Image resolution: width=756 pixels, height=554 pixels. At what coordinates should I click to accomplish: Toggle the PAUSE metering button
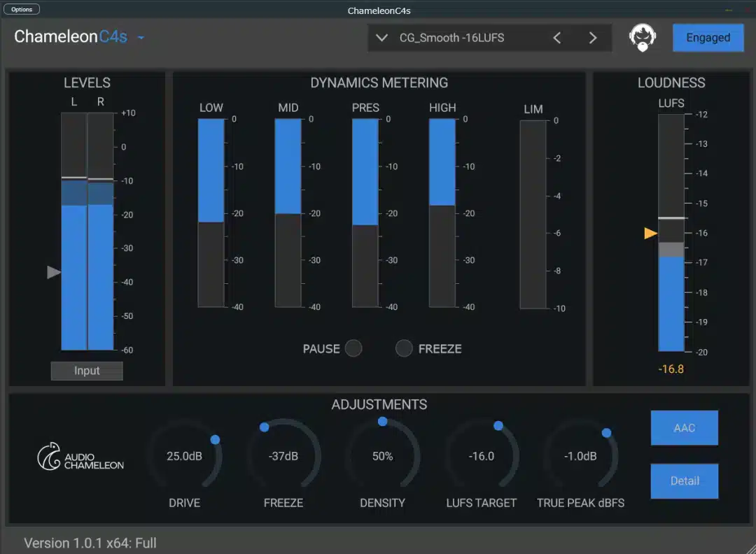353,348
